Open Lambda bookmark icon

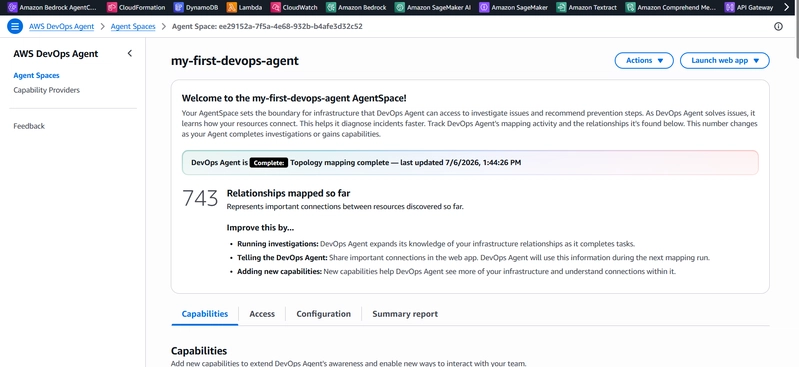tap(232, 8)
